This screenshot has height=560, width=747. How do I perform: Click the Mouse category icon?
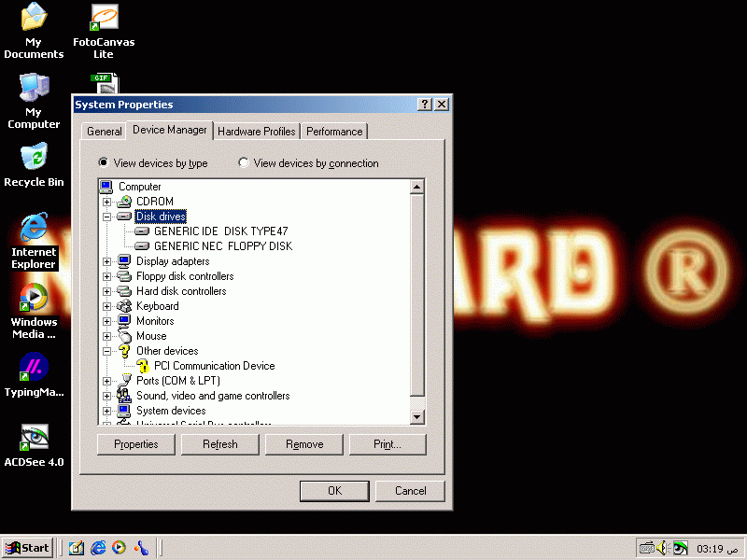[x=124, y=336]
